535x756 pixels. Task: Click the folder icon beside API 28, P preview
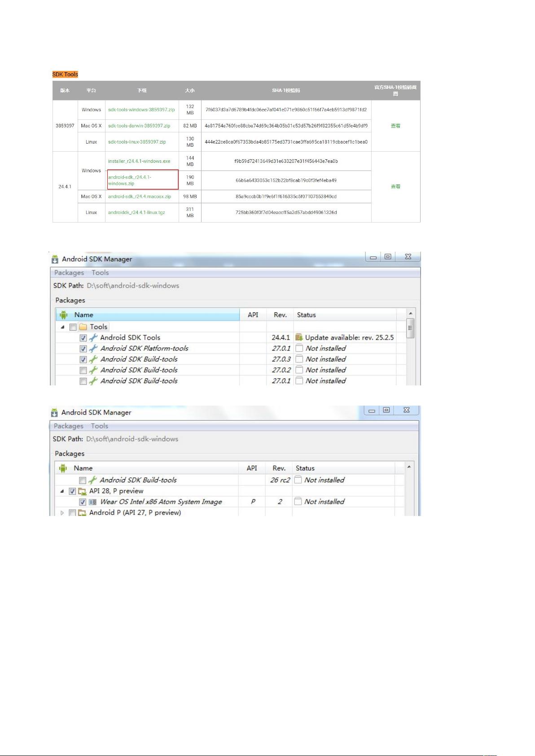click(82, 491)
